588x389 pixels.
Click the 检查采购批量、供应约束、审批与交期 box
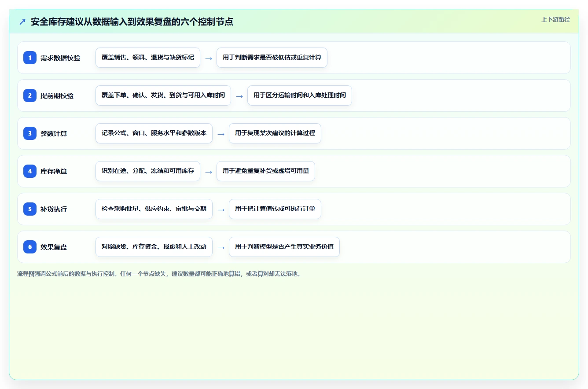coord(154,209)
